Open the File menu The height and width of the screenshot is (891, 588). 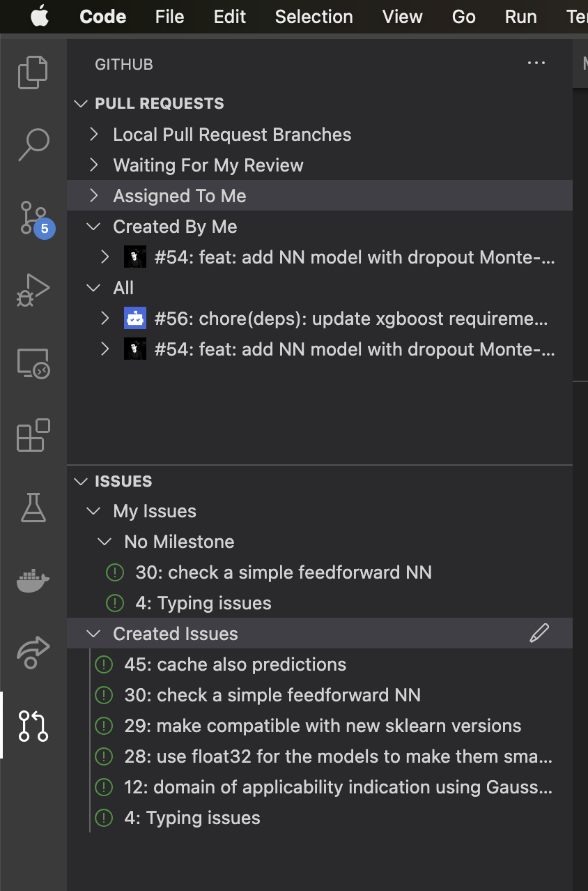[169, 17]
